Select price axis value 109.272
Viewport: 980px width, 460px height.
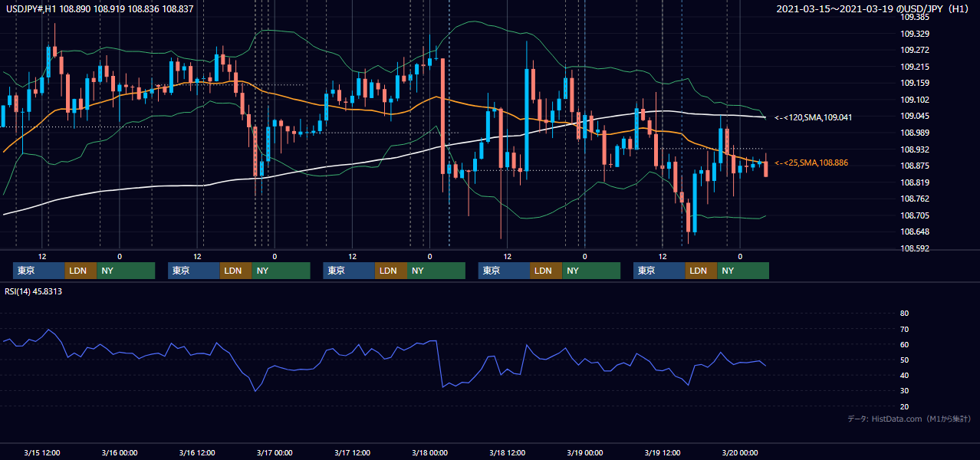(x=915, y=50)
